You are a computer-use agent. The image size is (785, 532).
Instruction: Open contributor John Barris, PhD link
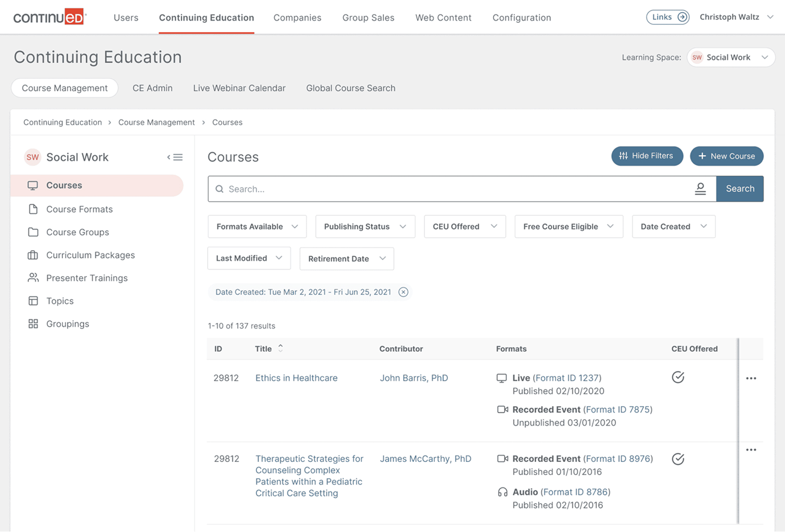[x=414, y=378]
